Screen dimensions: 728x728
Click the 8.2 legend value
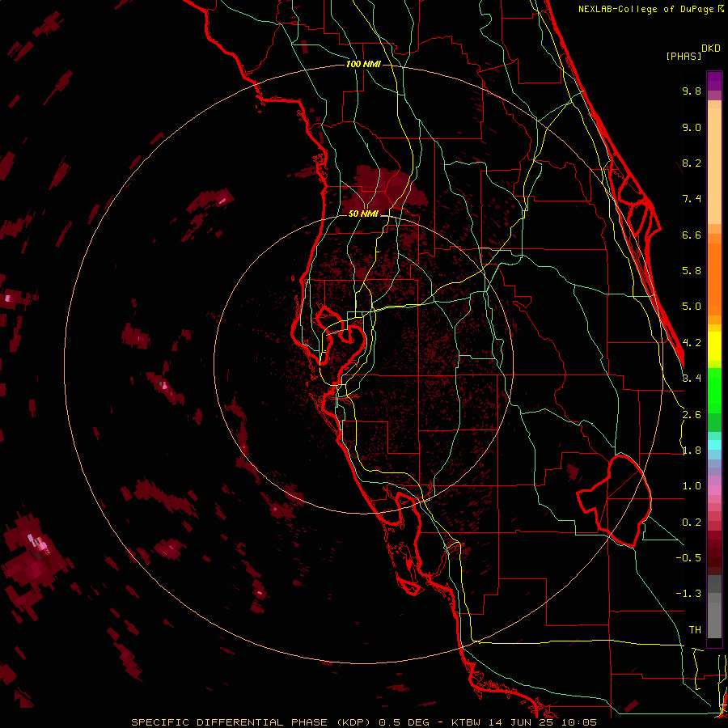click(692, 163)
